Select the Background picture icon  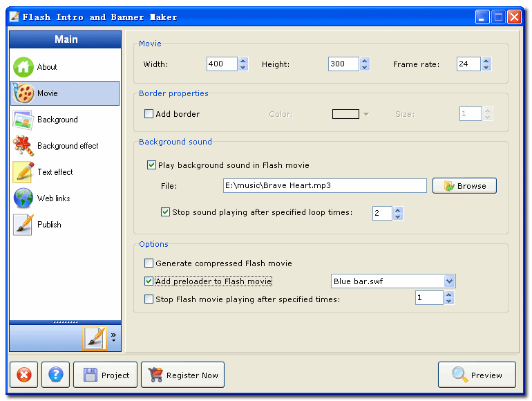coord(23,120)
